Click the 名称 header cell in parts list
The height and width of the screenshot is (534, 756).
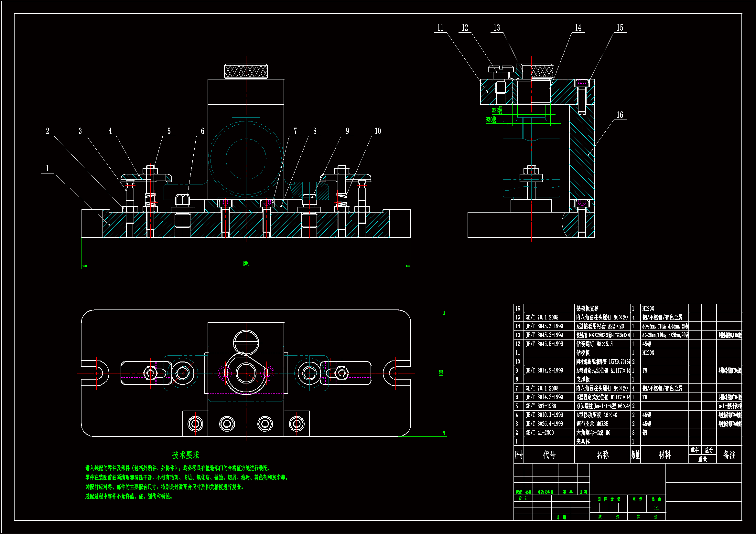[x=602, y=455]
